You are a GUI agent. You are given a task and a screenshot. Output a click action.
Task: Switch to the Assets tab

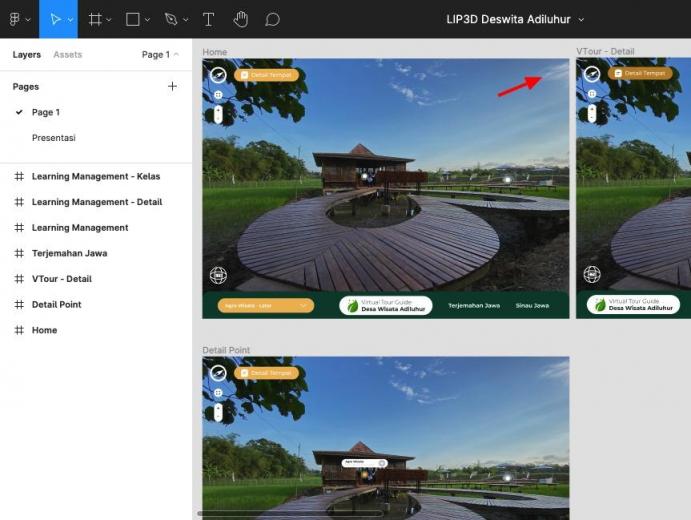pos(67,55)
